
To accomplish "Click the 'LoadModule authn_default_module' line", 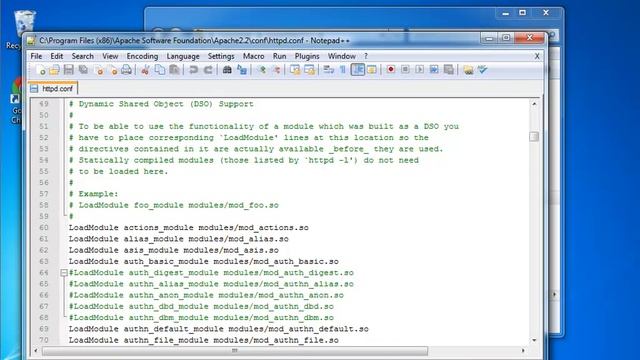I will coord(218,329).
